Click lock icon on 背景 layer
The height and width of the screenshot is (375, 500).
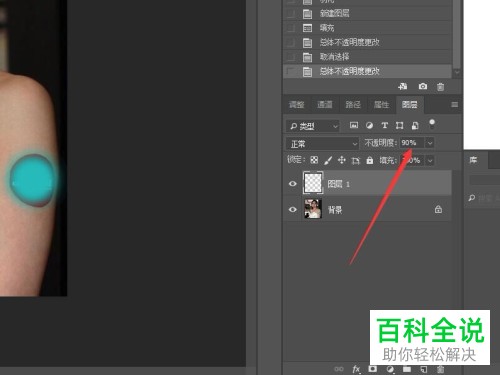point(438,209)
